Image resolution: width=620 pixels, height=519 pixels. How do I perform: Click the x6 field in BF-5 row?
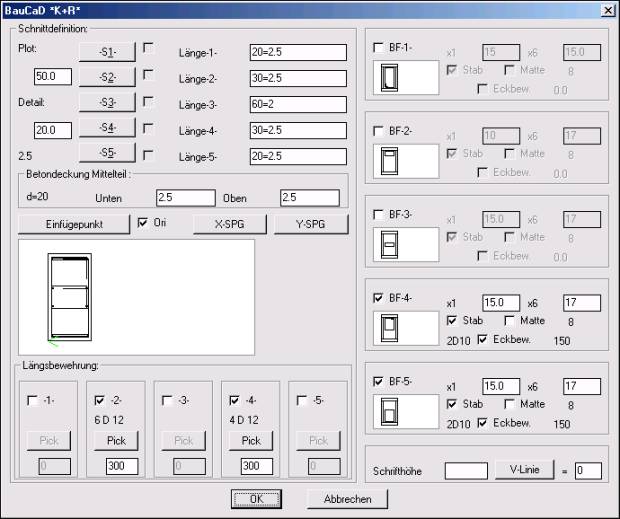[582, 386]
